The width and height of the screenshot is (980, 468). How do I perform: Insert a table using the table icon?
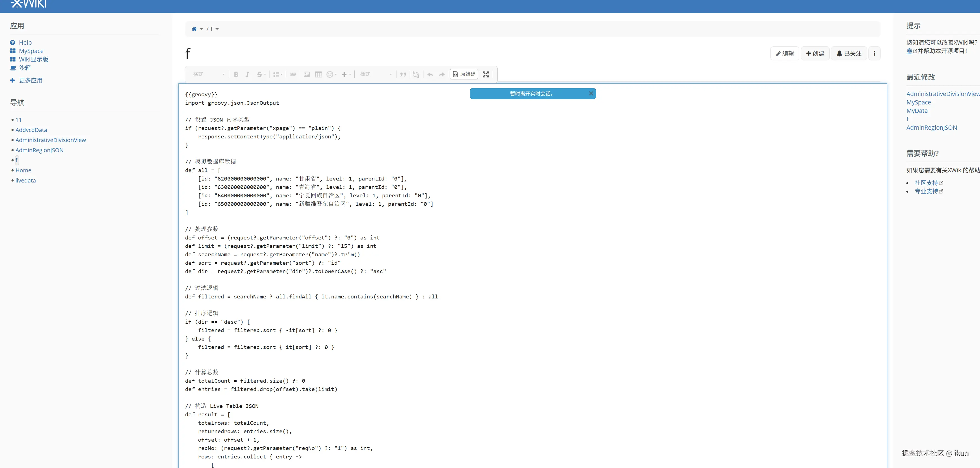[x=318, y=74]
